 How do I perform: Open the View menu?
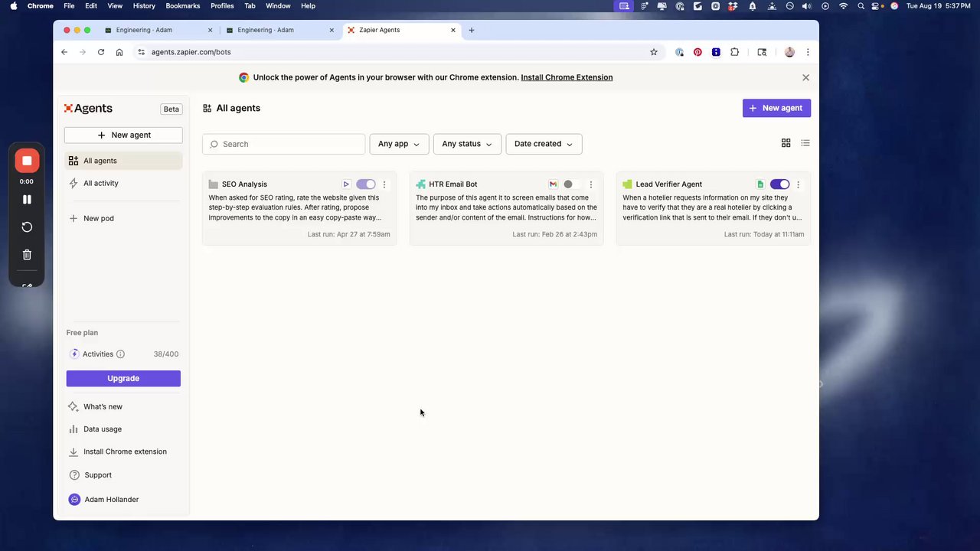tap(115, 6)
